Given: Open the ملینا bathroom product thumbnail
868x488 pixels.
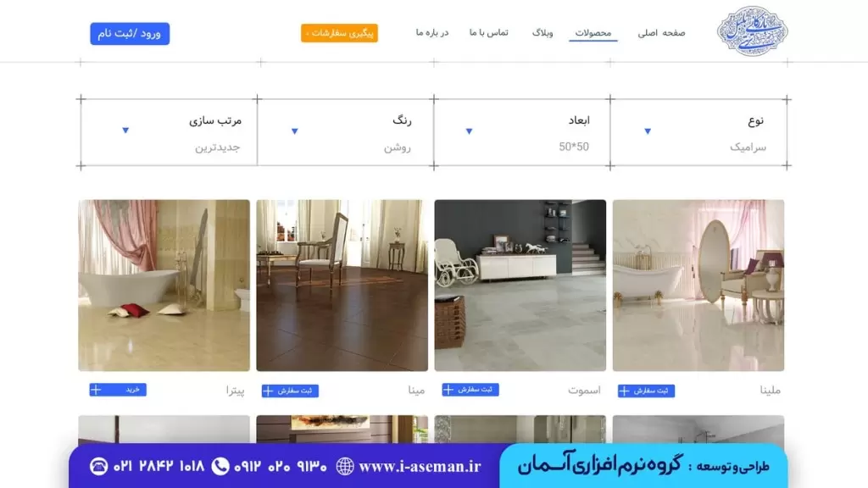Looking at the screenshot, I should [x=698, y=285].
